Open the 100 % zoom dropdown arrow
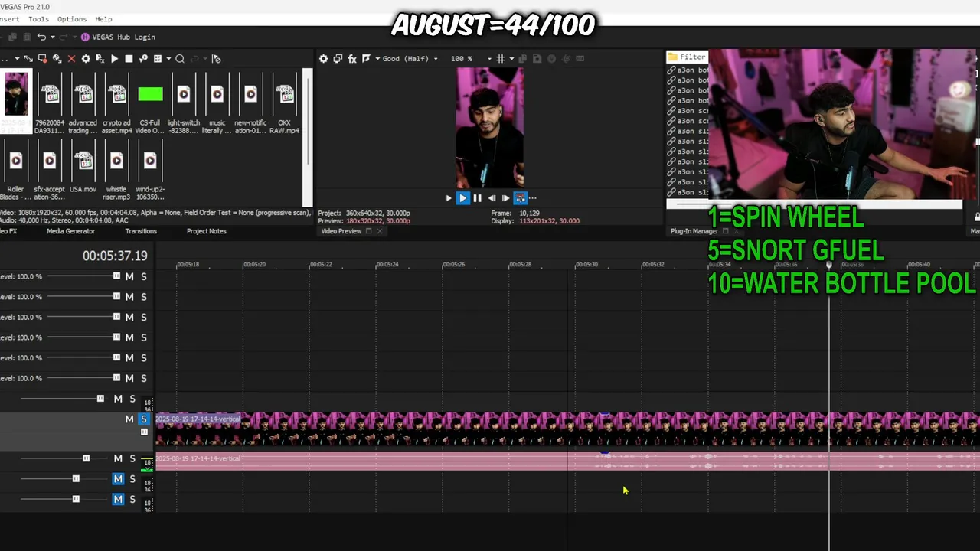 pyautogui.click(x=489, y=59)
